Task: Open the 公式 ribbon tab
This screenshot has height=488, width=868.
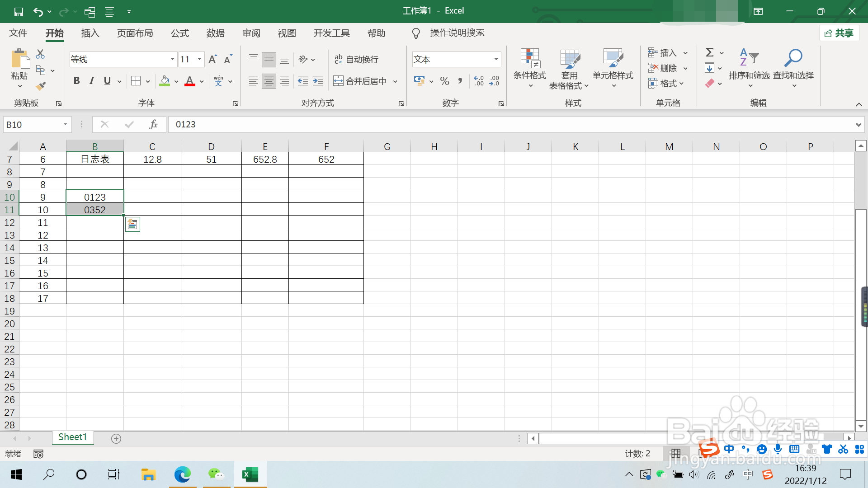Action: tap(179, 33)
